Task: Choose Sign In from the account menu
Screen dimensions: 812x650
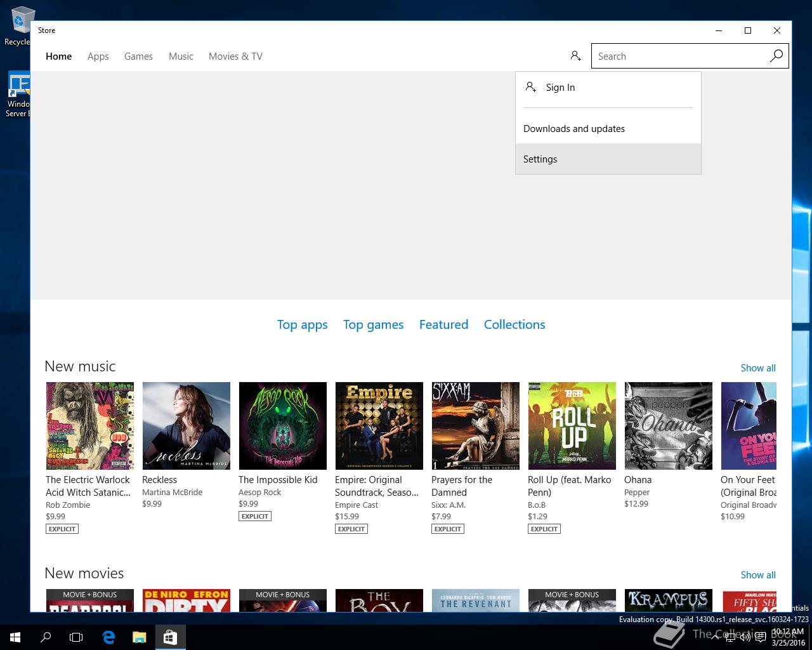Action: [608, 88]
